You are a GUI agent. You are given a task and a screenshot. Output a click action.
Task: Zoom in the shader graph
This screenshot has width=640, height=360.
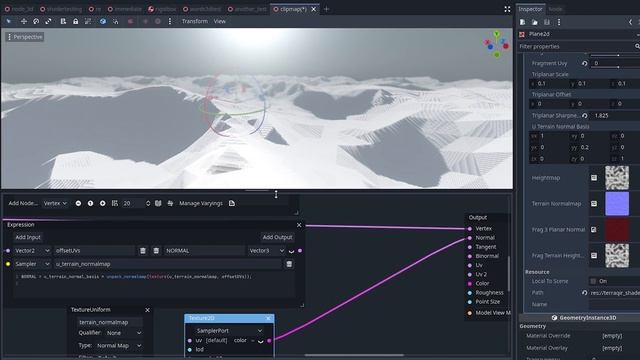tap(102, 203)
